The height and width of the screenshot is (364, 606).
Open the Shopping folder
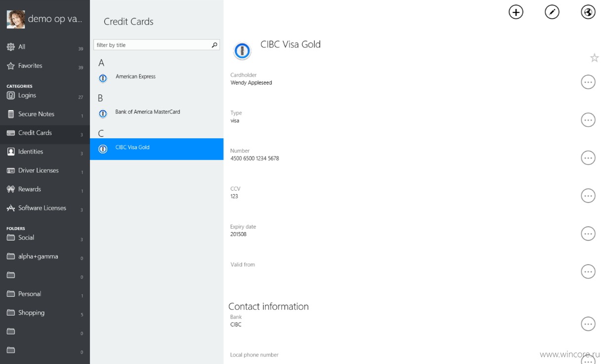point(44,313)
